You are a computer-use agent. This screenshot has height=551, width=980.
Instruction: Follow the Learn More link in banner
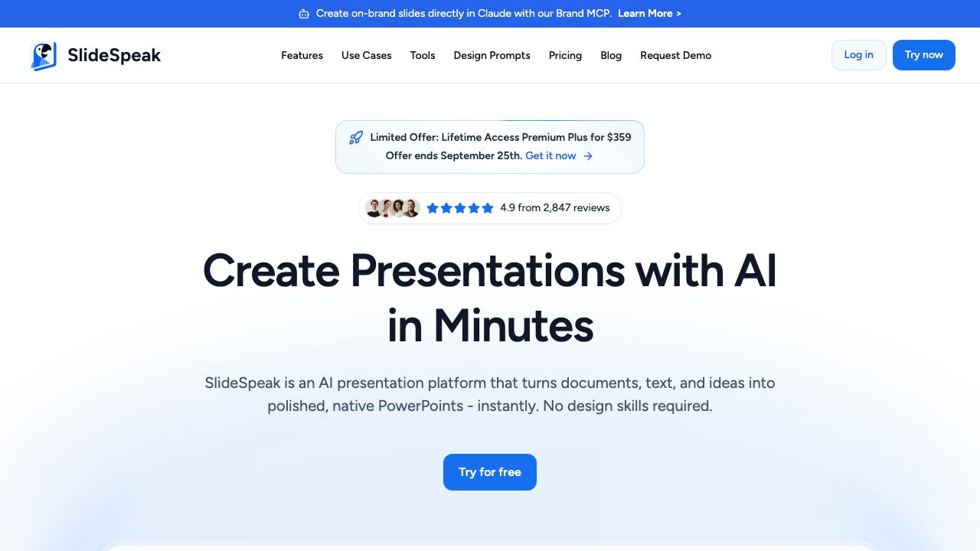click(649, 14)
